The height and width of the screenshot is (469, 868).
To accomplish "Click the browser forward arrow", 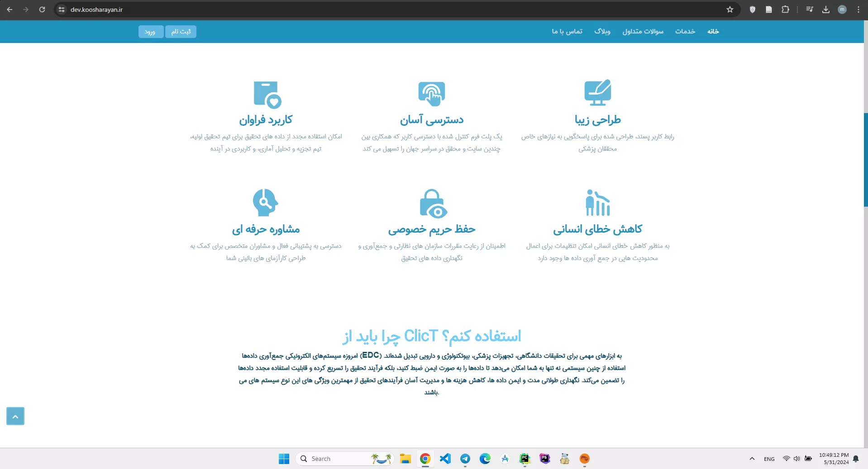I will coord(26,9).
